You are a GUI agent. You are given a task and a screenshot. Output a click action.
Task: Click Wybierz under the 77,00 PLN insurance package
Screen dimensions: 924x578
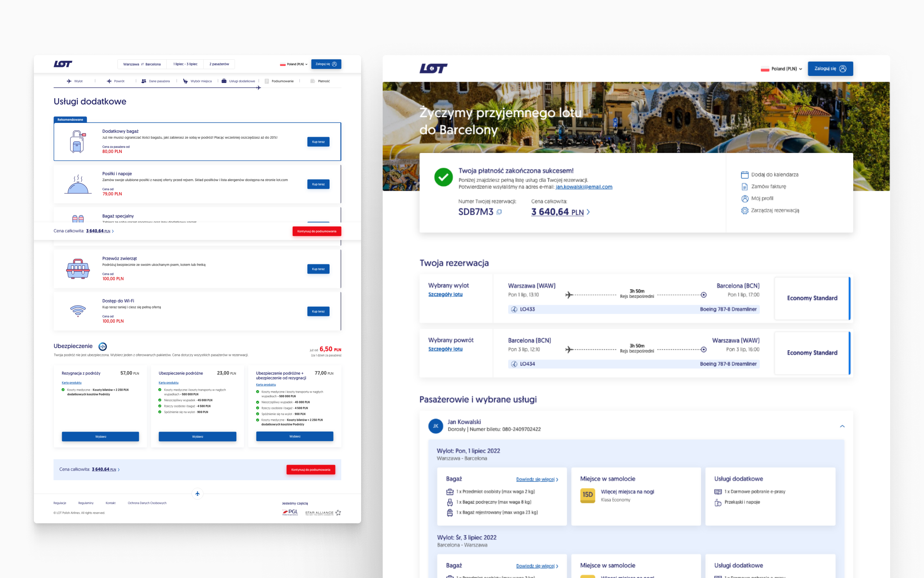(x=295, y=437)
